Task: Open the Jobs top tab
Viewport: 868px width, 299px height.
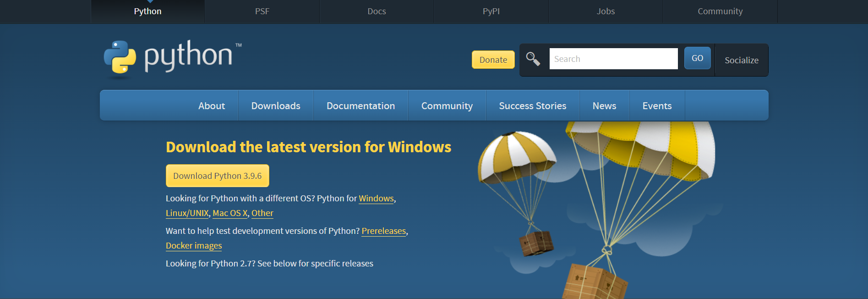Action: pos(606,11)
